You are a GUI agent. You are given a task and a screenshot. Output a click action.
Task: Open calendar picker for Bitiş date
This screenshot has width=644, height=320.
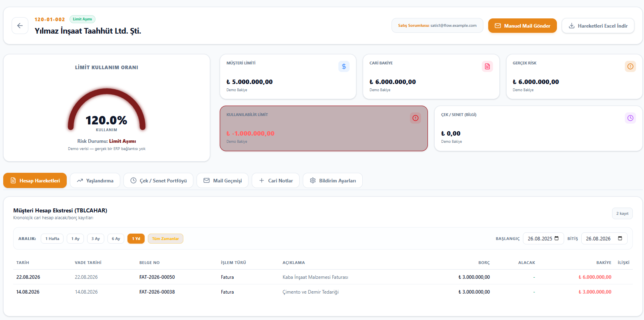point(620,238)
